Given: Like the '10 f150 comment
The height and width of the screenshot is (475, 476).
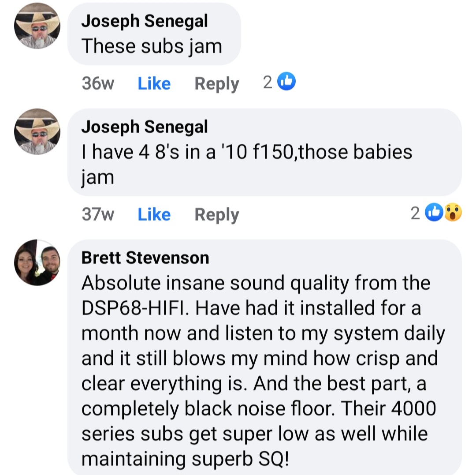Looking at the screenshot, I should pyautogui.click(x=154, y=214).
